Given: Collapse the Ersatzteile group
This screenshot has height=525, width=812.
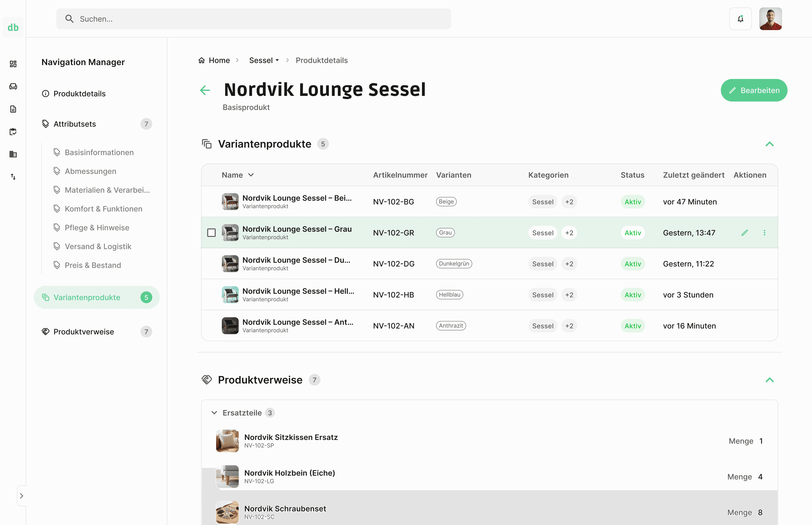Looking at the screenshot, I should [214, 412].
